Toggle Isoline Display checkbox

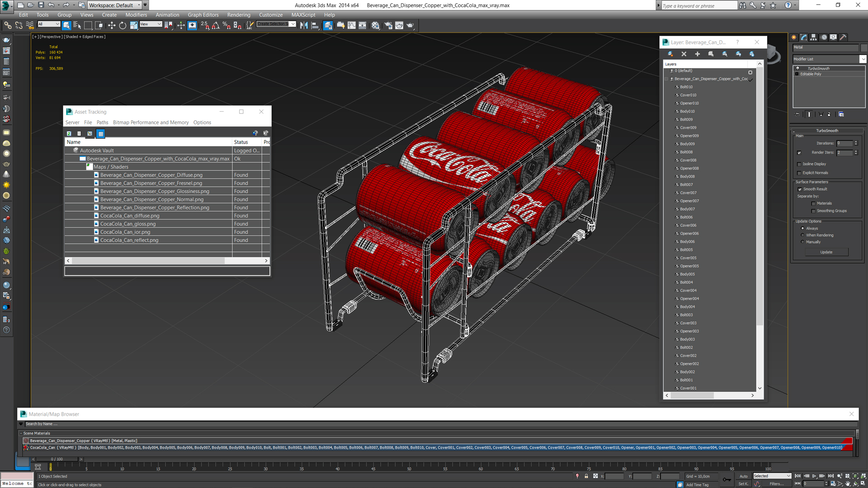point(799,164)
